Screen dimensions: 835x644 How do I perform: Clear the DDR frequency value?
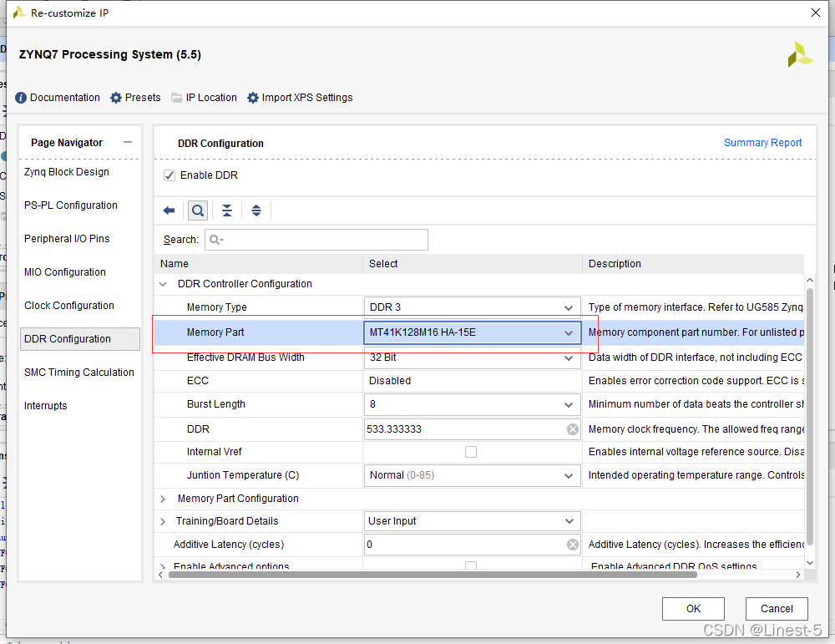(573, 429)
